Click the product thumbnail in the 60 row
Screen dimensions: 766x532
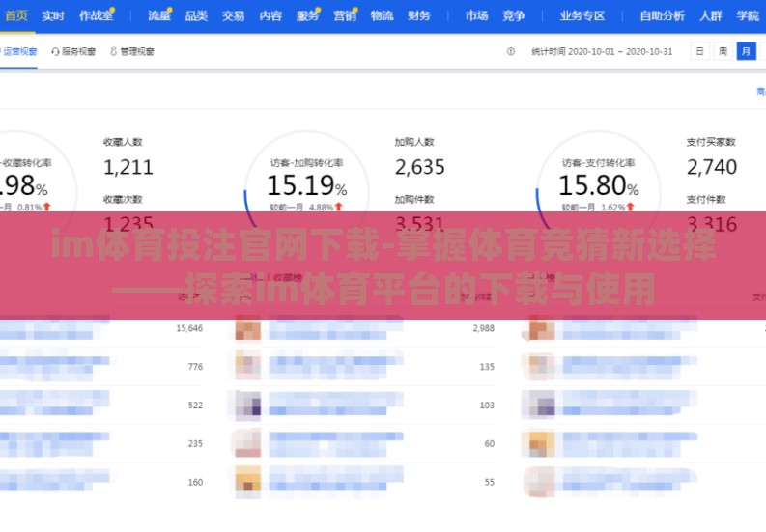click(247, 443)
